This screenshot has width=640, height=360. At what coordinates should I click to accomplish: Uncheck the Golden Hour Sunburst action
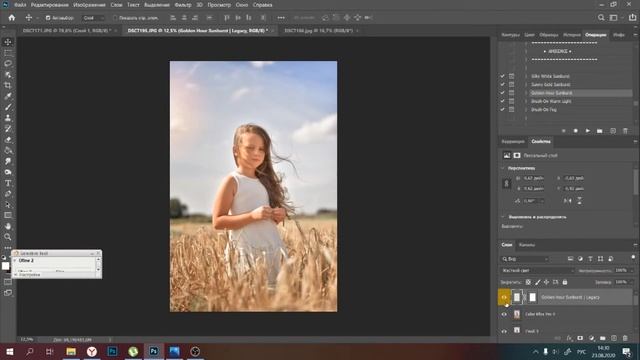coord(502,93)
